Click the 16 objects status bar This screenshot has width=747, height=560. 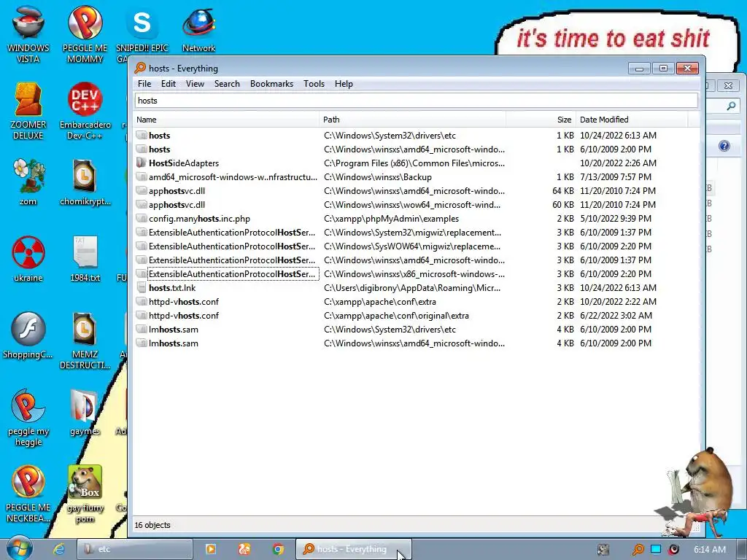(152, 525)
